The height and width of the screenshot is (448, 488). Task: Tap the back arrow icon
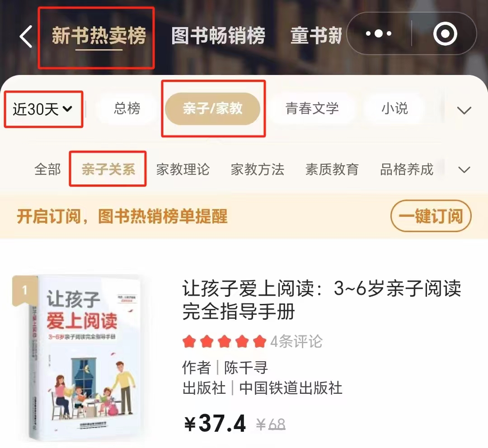(x=26, y=37)
